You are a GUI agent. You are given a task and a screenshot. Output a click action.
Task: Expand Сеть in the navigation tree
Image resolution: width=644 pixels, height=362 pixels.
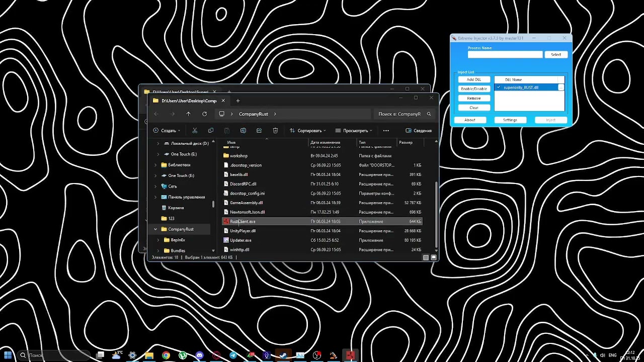(155, 186)
